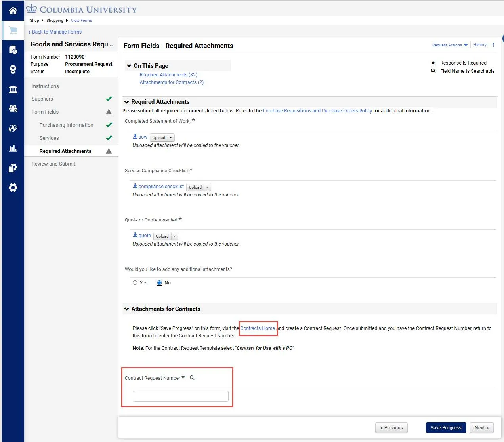Open the Reporting bar-chart sidebar icon
Image resolution: width=504 pixels, height=442 pixels.
(13, 148)
